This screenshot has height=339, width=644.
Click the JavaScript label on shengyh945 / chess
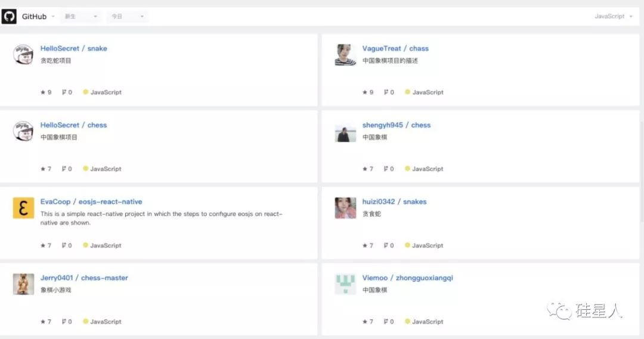pyautogui.click(x=428, y=169)
